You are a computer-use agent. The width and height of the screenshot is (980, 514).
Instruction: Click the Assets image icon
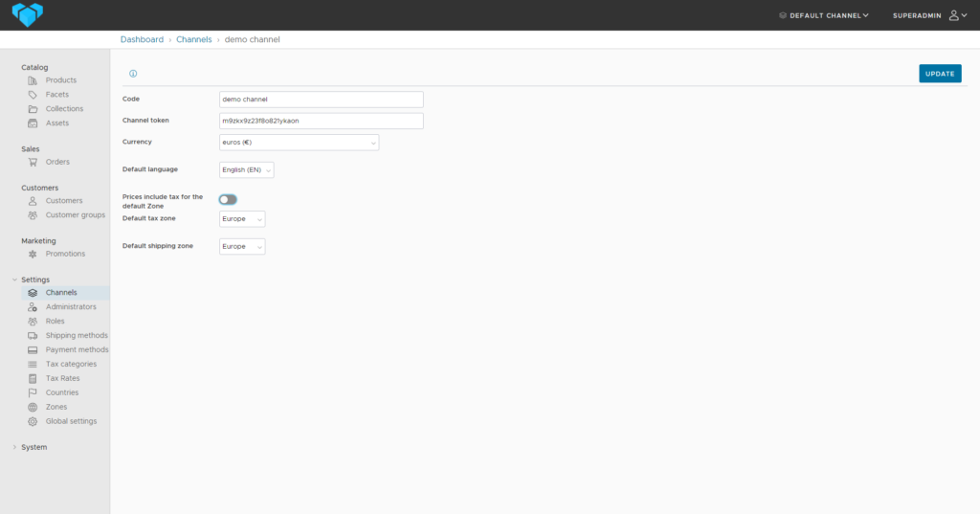[33, 123]
